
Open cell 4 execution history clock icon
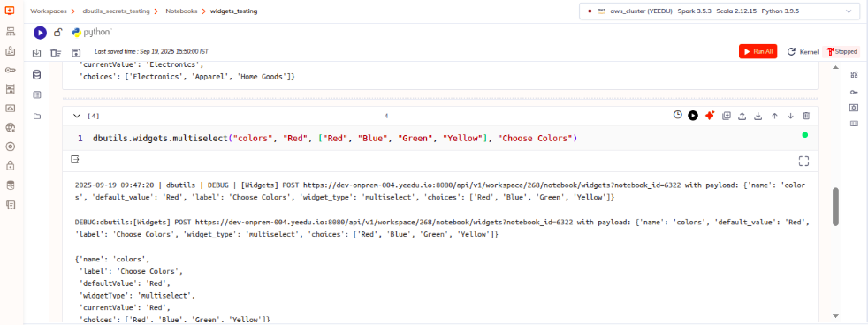tap(678, 115)
